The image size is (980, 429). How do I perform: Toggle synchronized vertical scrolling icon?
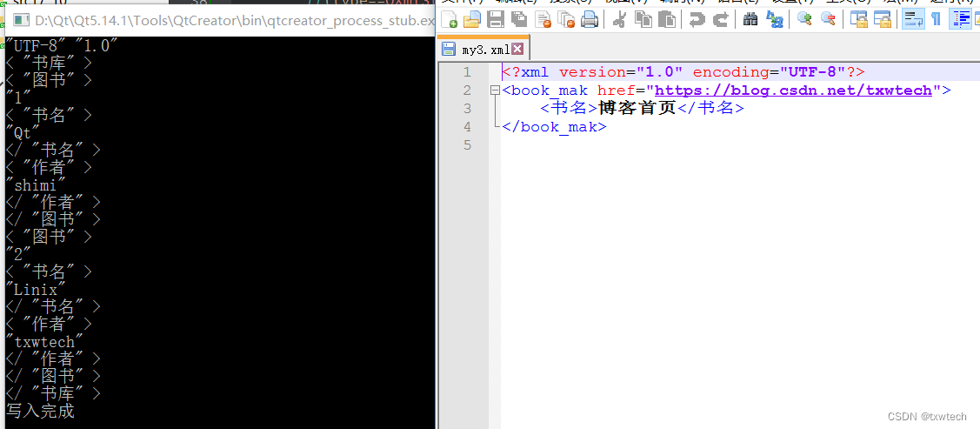[x=859, y=19]
